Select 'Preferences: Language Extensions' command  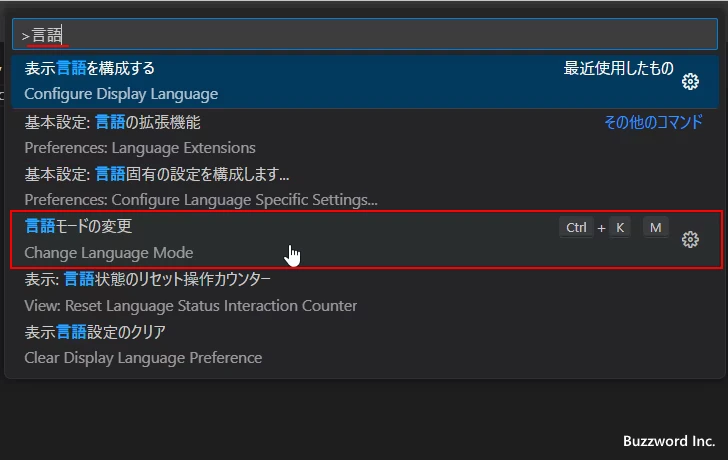[365, 135]
